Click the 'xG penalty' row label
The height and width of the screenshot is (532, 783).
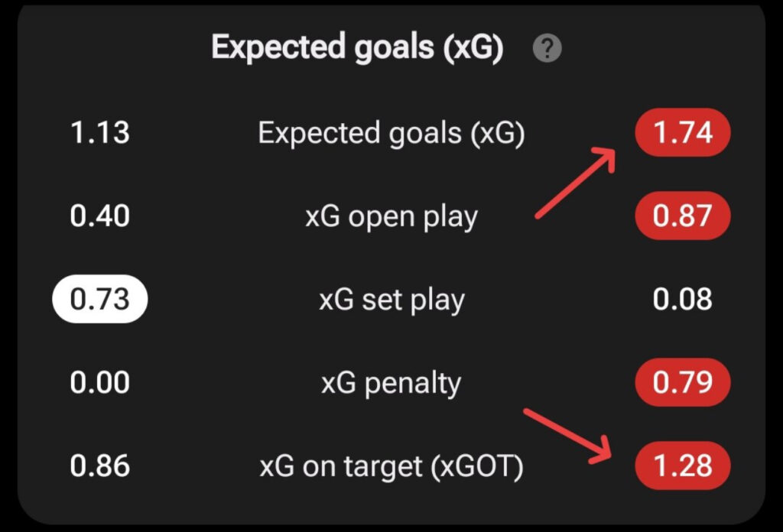391,382
